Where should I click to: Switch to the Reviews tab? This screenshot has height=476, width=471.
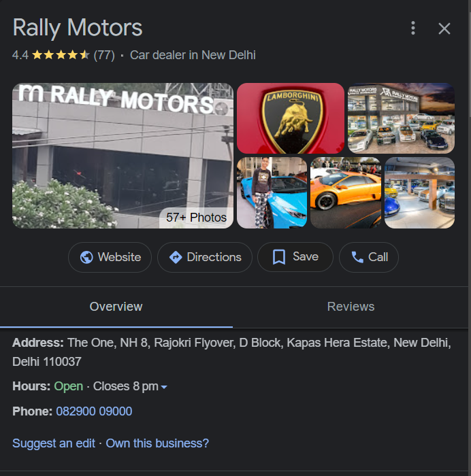tap(351, 307)
